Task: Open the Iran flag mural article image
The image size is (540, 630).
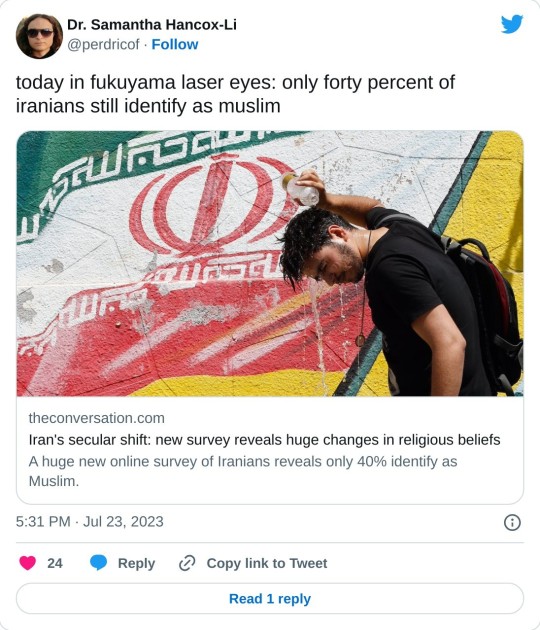Action: (270, 264)
